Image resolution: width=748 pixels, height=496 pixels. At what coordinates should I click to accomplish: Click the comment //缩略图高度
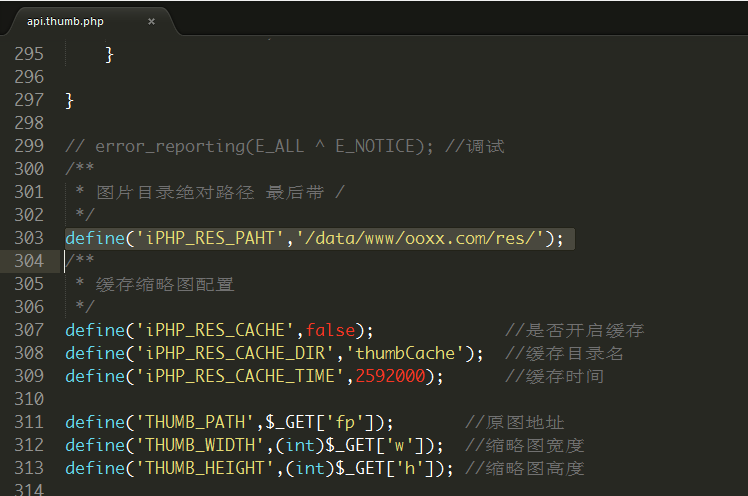[525, 468]
